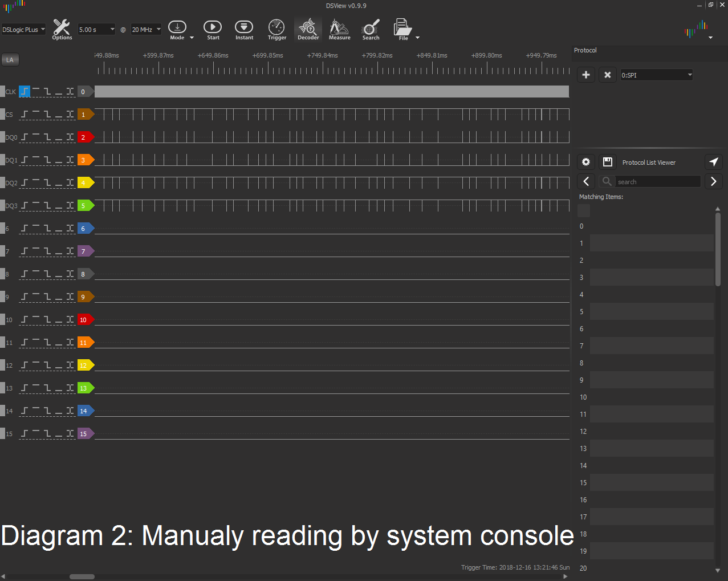Screen dimensions: 728x581
Task: Save the protocol list with floppy icon
Action: click(x=608, y=162)
